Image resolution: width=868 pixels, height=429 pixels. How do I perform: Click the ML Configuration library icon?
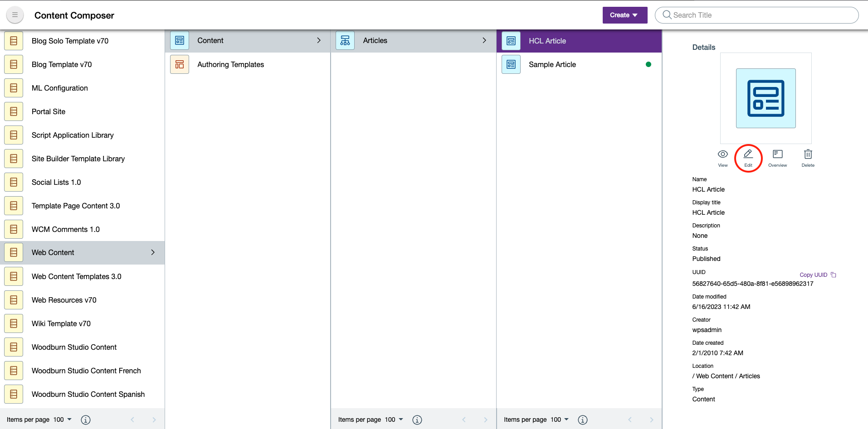coord(14,88)
